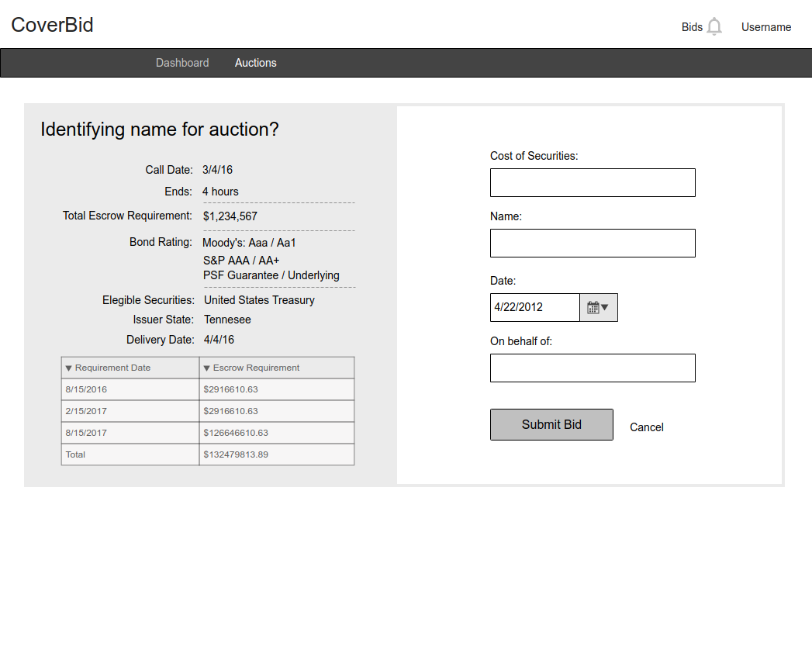The width and height of the screenshot is (812, 660).
Task: Click the $132479813.89 total cell
Action: pyautogui.click(x=277, y=454)
